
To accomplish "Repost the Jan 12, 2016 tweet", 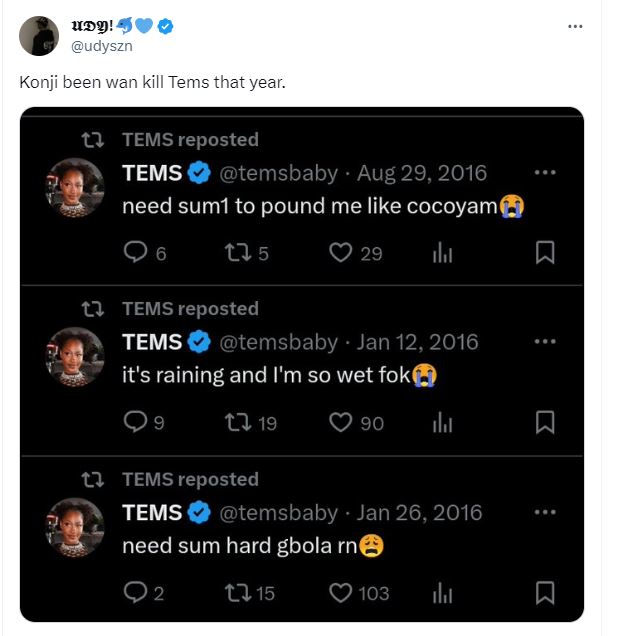I will [x=237, y=423].
